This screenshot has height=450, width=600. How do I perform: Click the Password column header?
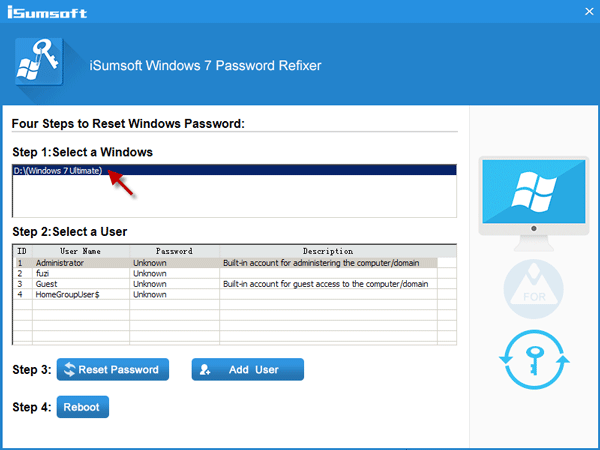point(174,251)
